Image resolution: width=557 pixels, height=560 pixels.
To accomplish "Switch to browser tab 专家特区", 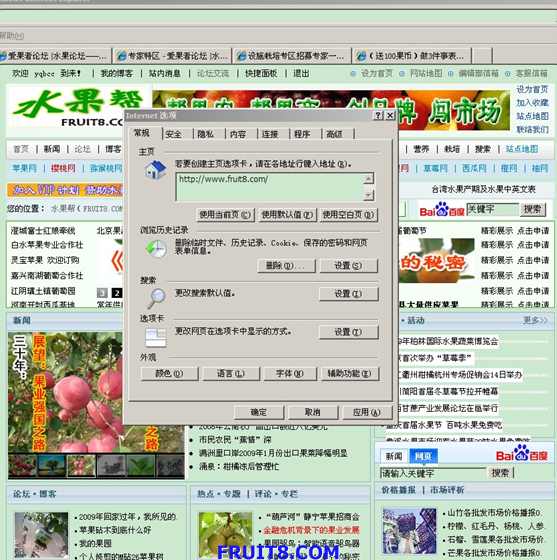I will (172, 56).
